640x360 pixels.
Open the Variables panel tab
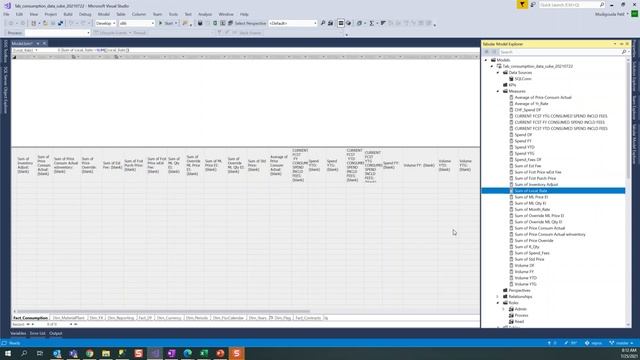18,333
